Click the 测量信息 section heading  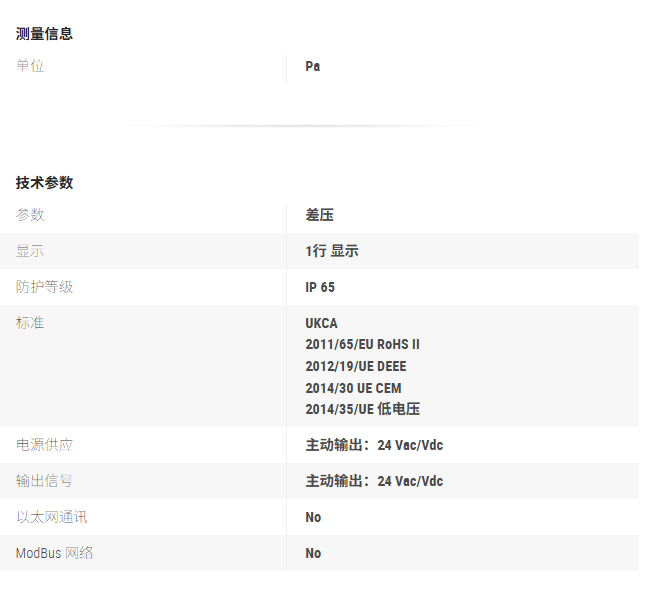(44, 34)
